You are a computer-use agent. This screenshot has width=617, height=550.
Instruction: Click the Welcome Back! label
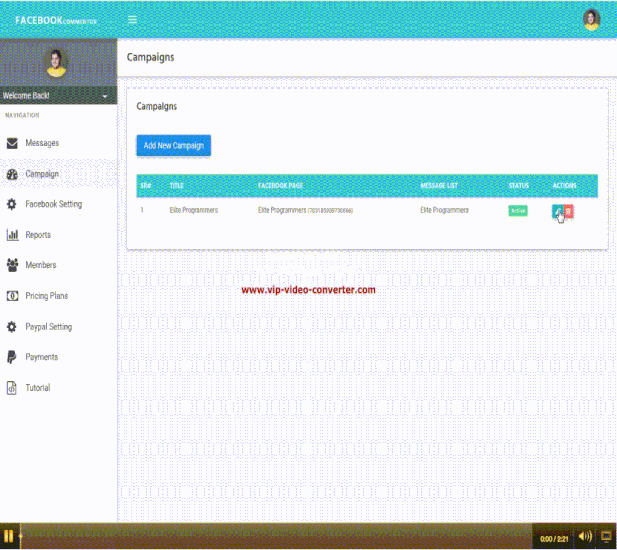click(x=26, y=96)
